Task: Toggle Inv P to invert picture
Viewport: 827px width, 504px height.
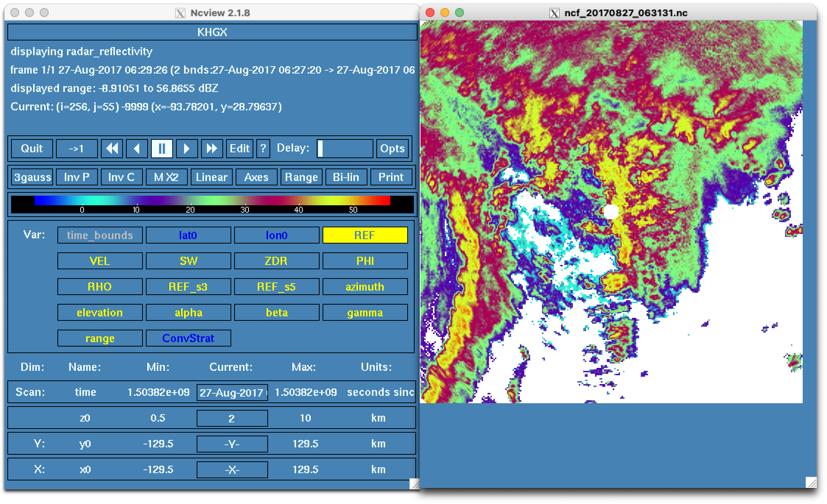Action: (x=77, y=177)
